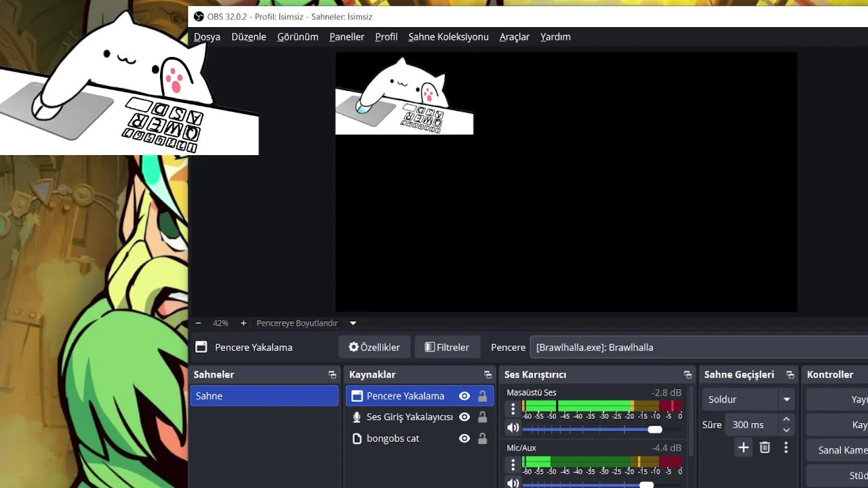868x488 pixels.
Task: Click the Bongo Cat overlay window
Action: click(129, 81)
